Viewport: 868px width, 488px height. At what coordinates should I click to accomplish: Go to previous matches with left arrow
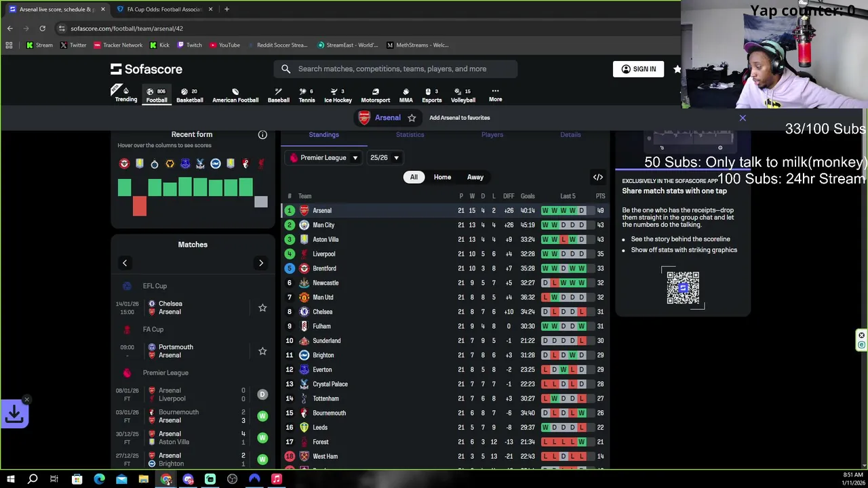click(x=125, y=263)
